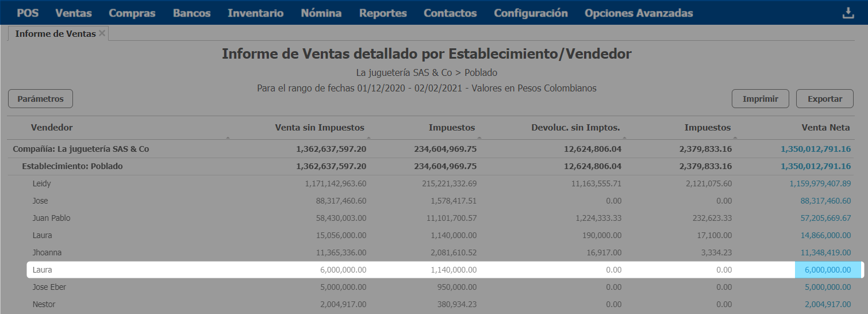The width and height of the screenshot is (868, 314).
Task: Select Opciones Avanzadas in the menu bar
Action: point(639,13)
